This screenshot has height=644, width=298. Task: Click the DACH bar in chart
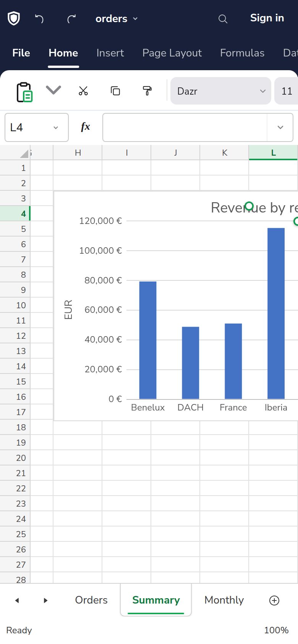(191, 363)
